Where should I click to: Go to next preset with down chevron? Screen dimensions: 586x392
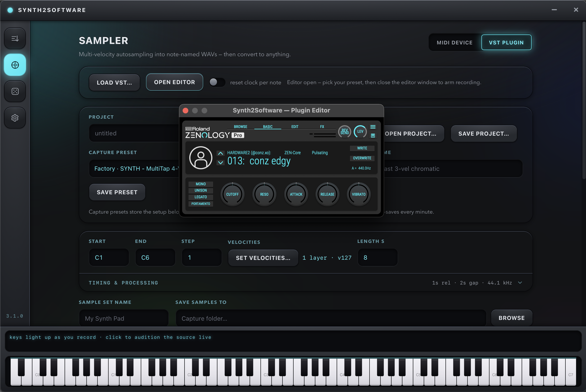click(x=220, y=163)
